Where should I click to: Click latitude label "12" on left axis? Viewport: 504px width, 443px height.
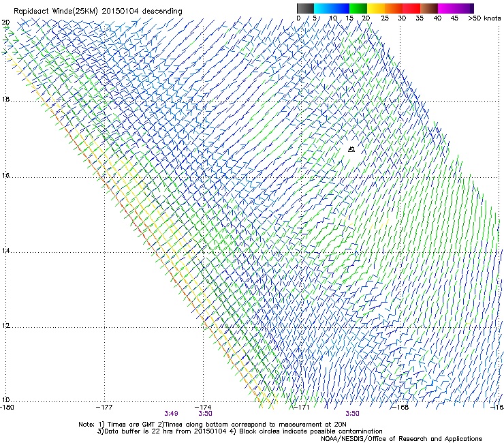click(x=5, y=326)
